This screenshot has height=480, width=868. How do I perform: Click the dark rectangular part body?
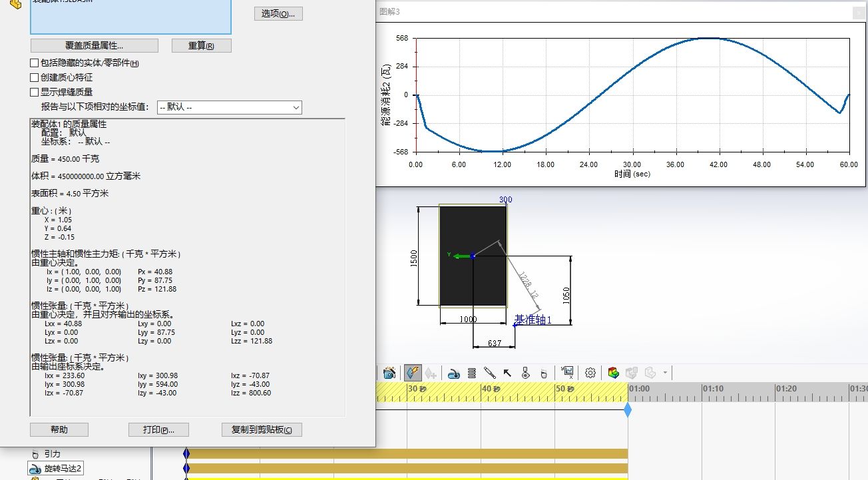473,256
